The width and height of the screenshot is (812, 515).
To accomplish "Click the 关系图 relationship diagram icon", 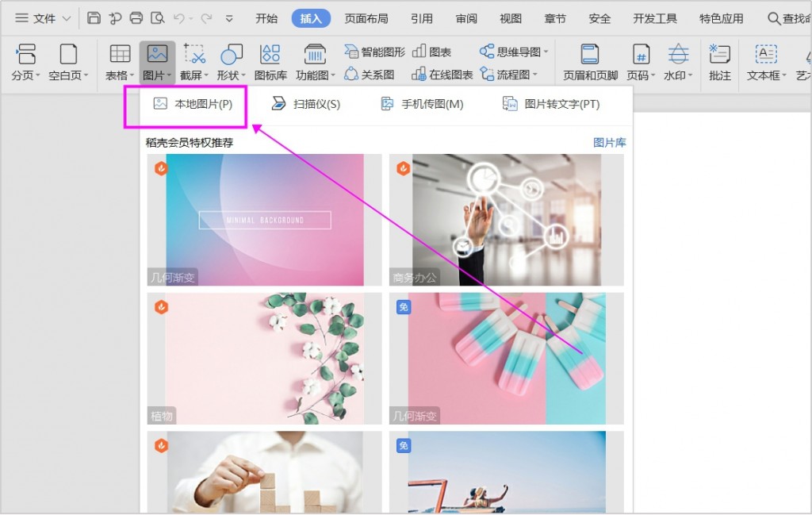I will coord(351,74).
